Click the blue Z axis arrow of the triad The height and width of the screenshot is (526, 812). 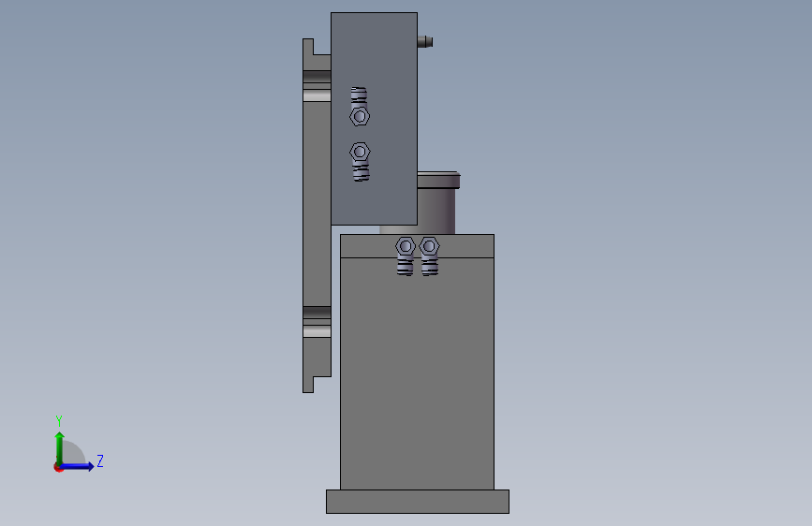pos(78,466)
